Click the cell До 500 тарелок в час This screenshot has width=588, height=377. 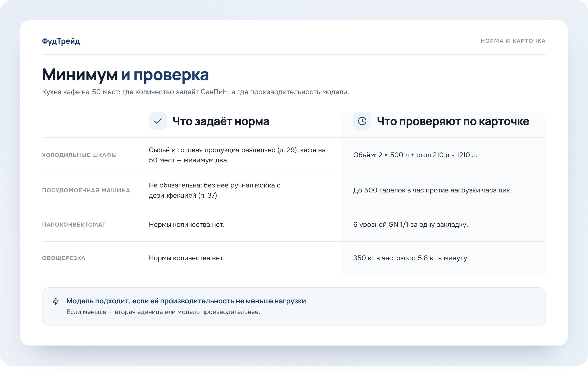tap(432, 190)
